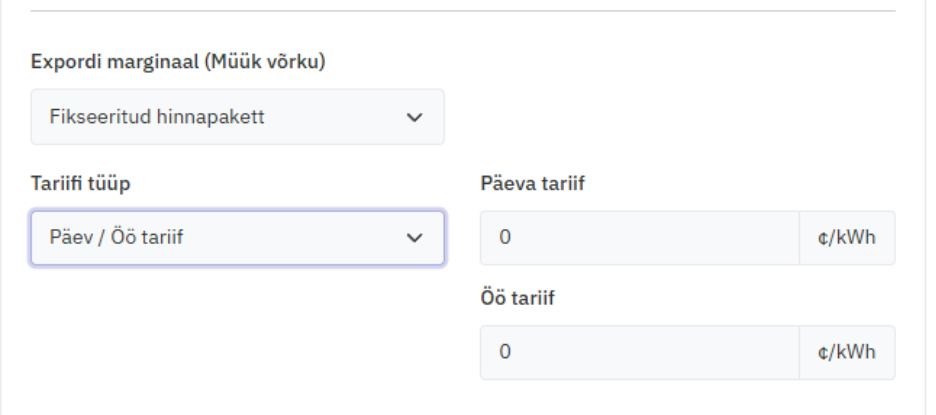Click the 0 value in Öö tariif
This screenshot has height=415, width=936.
pyautogui.click(x=505, y=352)
